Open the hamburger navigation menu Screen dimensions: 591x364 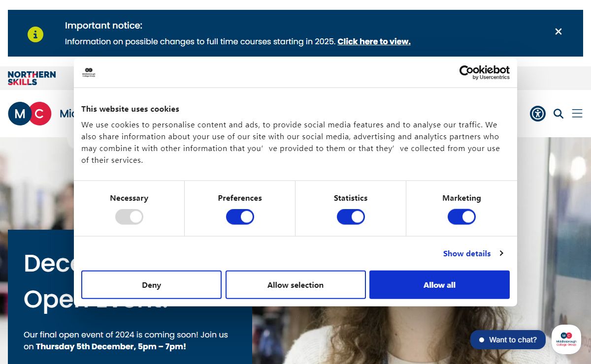click(x=577, y=114)
